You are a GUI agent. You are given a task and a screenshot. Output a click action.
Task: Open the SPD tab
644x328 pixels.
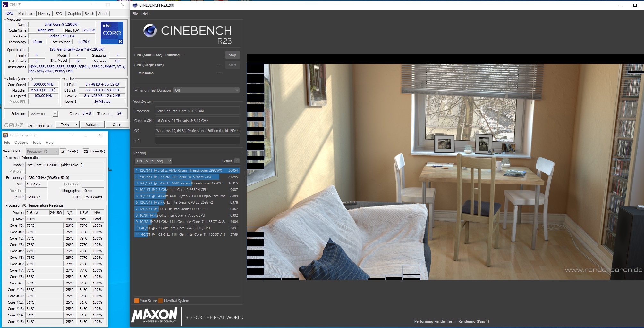pyautogui.click(x=59, y=14)
